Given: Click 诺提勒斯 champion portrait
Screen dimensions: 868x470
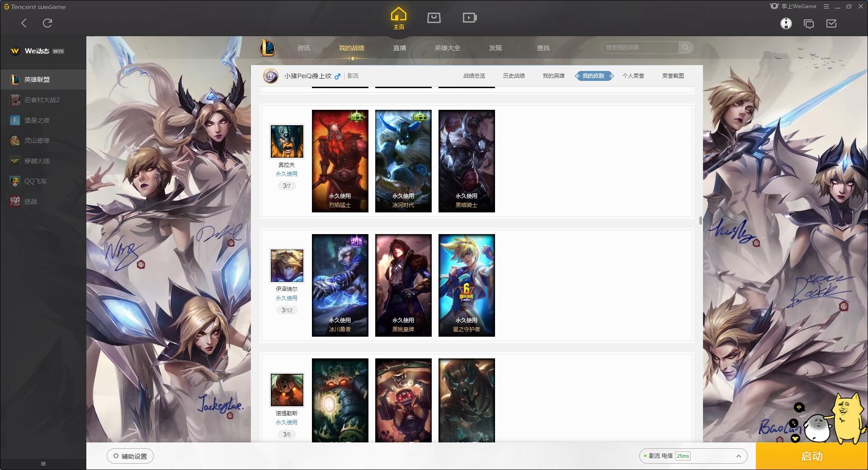Looking at the screenshot, I should (287, 390).
